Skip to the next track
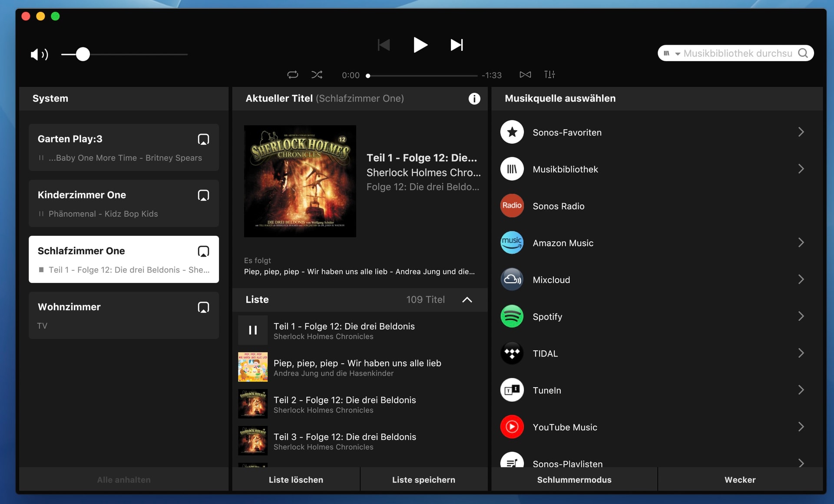This screenshot has height=504, width=834. [x=457, y=45]
